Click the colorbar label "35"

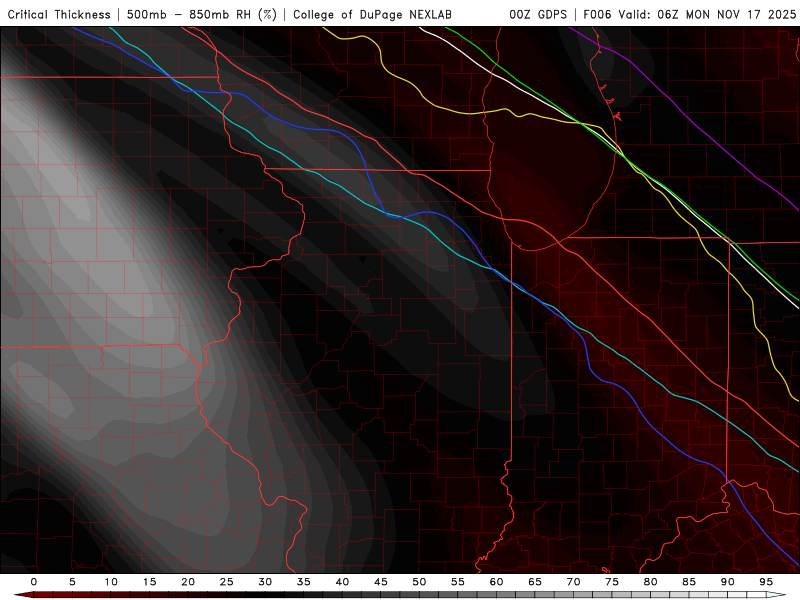point(304,582)
